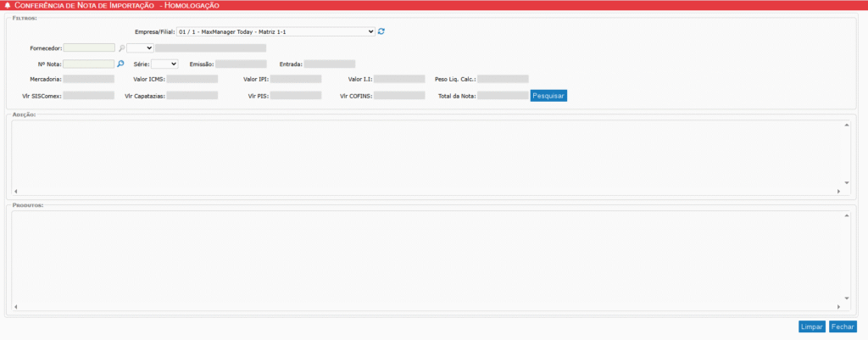
Task: Click into the Nº Nota input field
Action: point(88,64)
